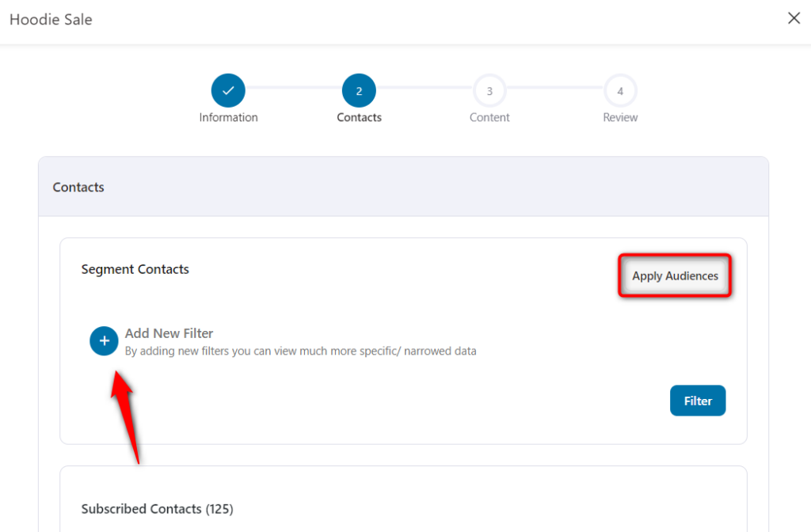Jump to step 3 Content circle
Screen dimensions: 811x532
tap(489, 90)
